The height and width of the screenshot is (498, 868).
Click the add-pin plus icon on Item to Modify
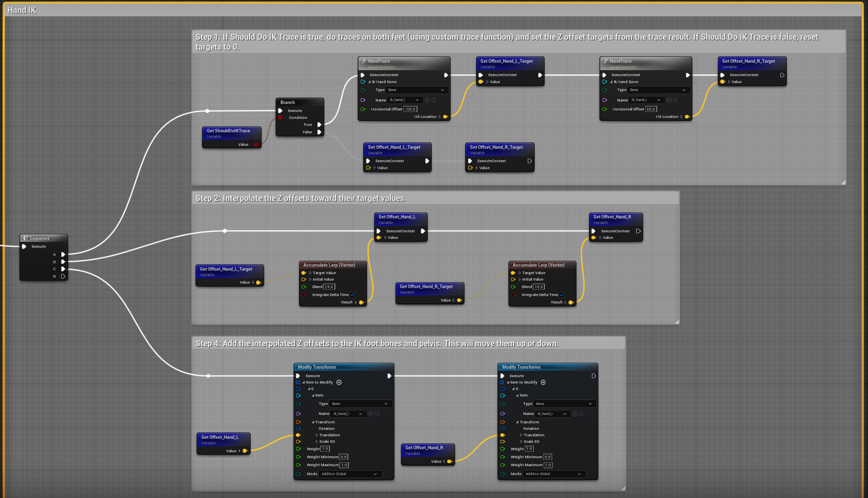click(x=339, y=382)
